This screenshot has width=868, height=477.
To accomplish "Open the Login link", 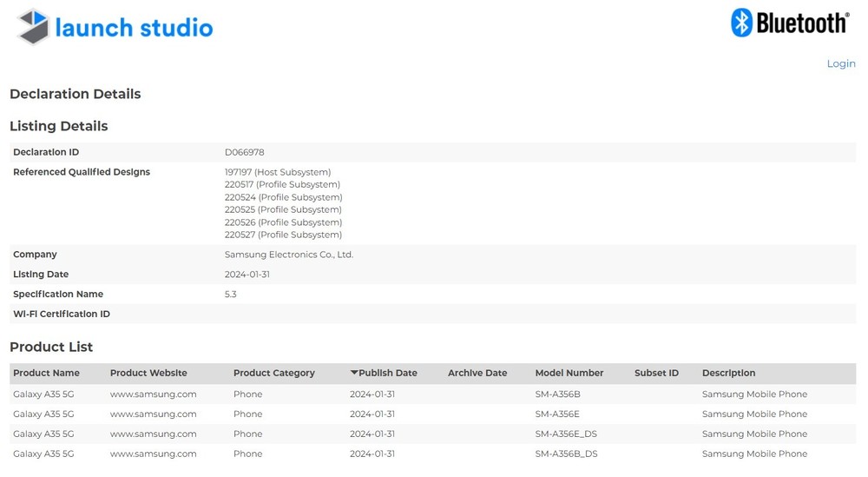I will 840,63.
